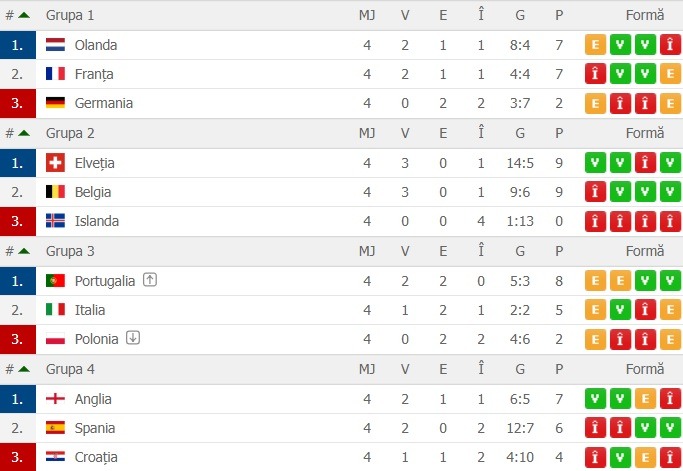Screen dimensions: 683x471
Task: Open the Belgia team link
Action: (x=93, y=192)
